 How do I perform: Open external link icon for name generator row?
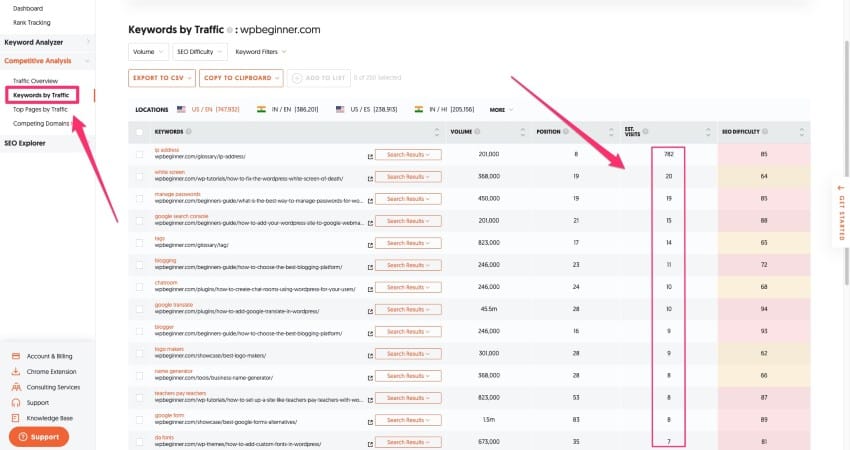click(370, 378)
